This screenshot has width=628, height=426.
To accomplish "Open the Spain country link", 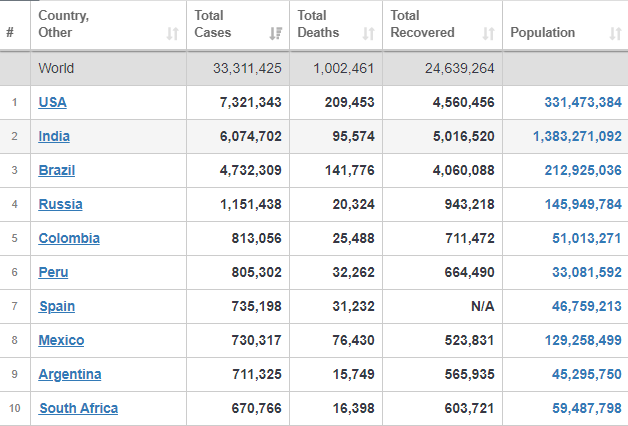I will tap(57, 306).
